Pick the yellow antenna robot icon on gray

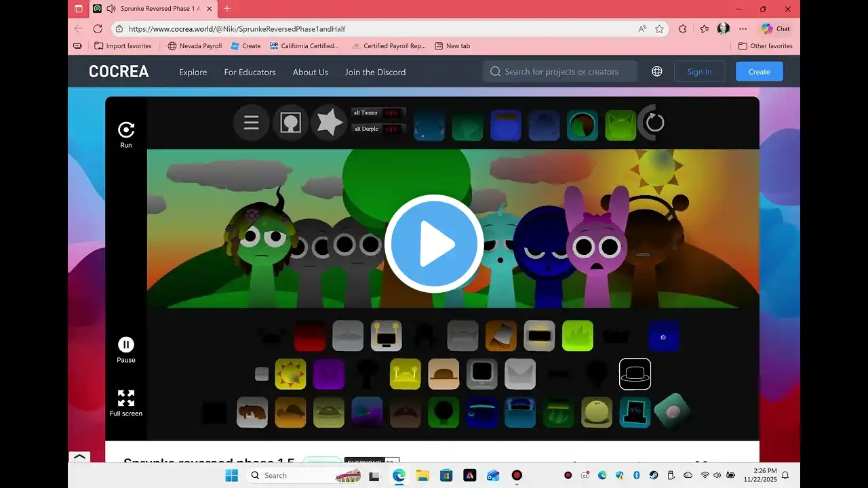pyautogui.click(x=386, y=335)
